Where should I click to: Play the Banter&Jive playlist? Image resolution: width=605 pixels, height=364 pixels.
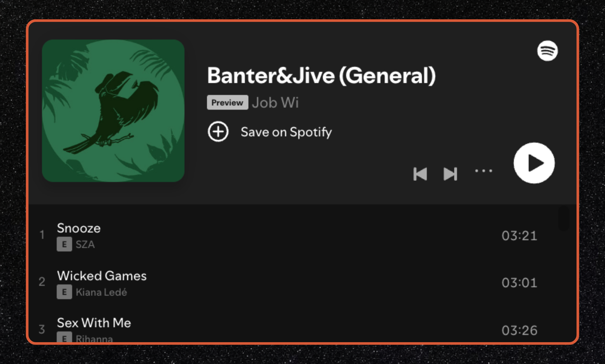[534, 163]
